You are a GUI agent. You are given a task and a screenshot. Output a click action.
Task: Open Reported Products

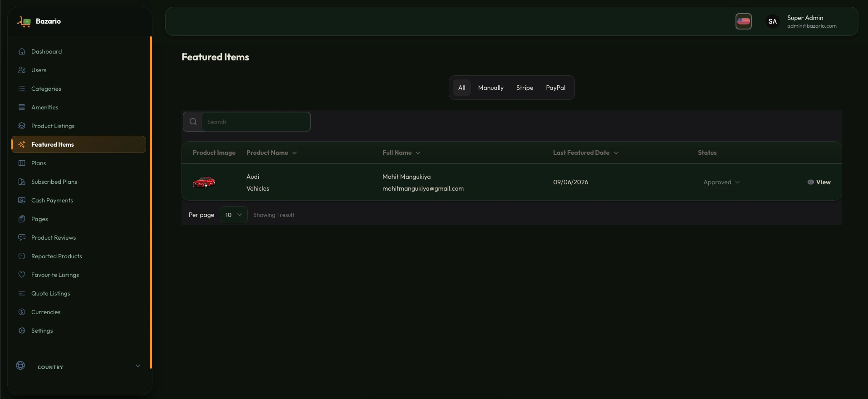point(78,256)
